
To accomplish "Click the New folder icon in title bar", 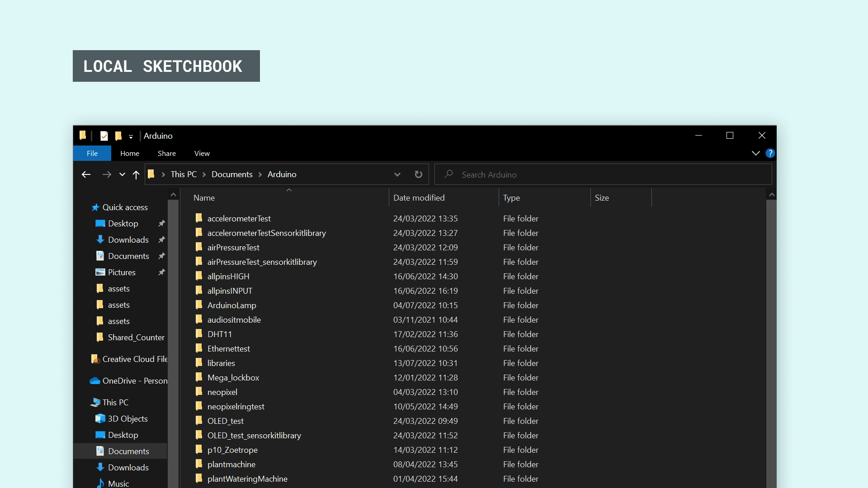I will point(118,136).
